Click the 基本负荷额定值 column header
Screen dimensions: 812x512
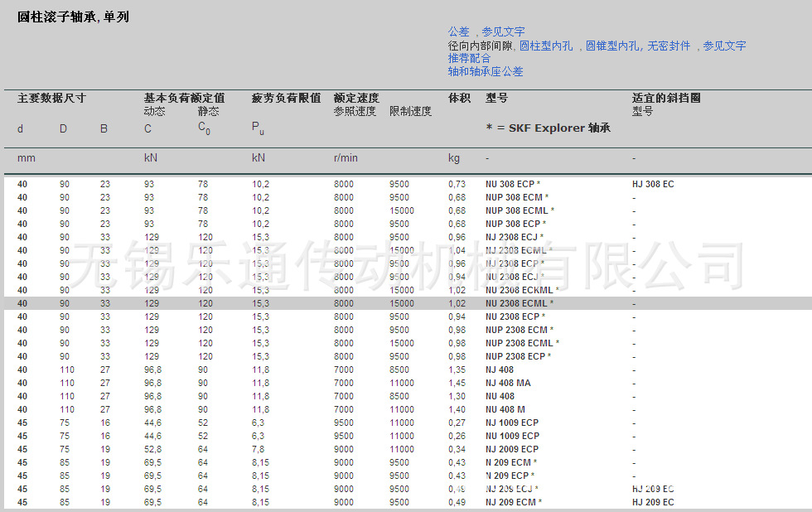click(x=184, y=98)
